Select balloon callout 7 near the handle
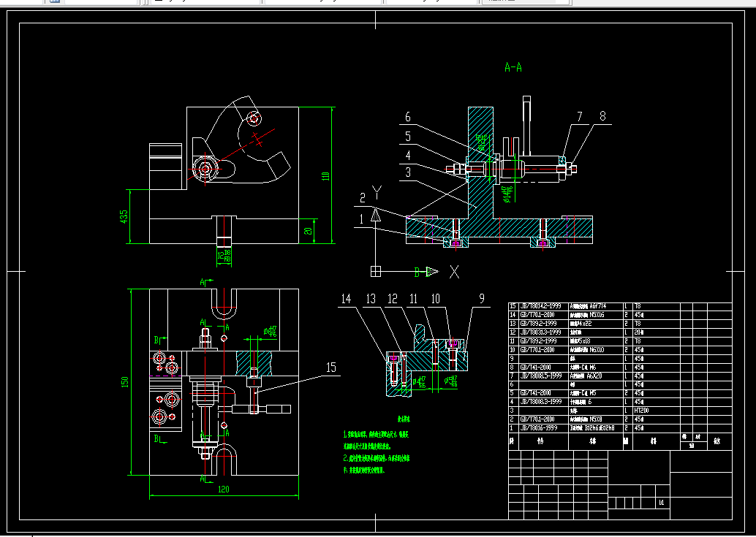The image size is (756, 537). point(580,117)
